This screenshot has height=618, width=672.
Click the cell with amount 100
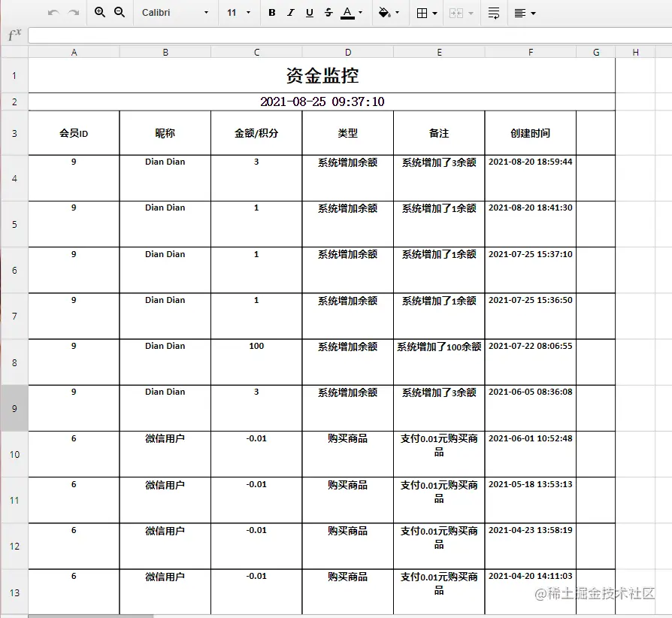tap(256, 362)
